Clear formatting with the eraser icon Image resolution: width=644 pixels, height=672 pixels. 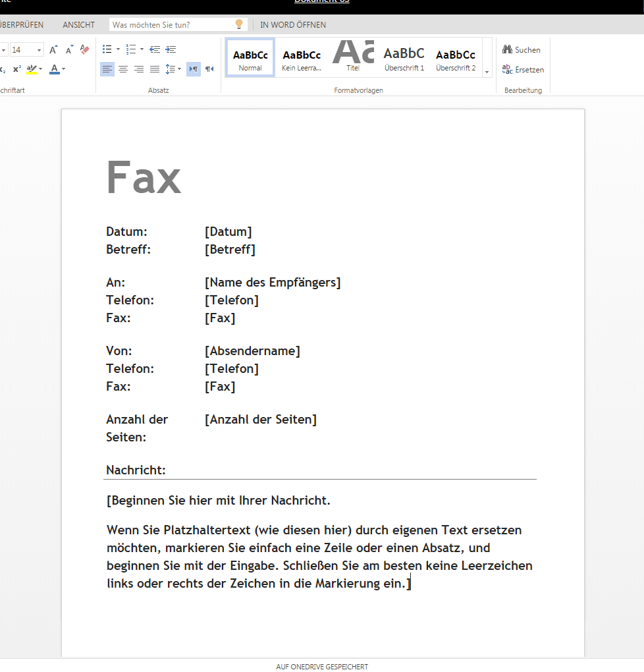click(x=85, y=49)
